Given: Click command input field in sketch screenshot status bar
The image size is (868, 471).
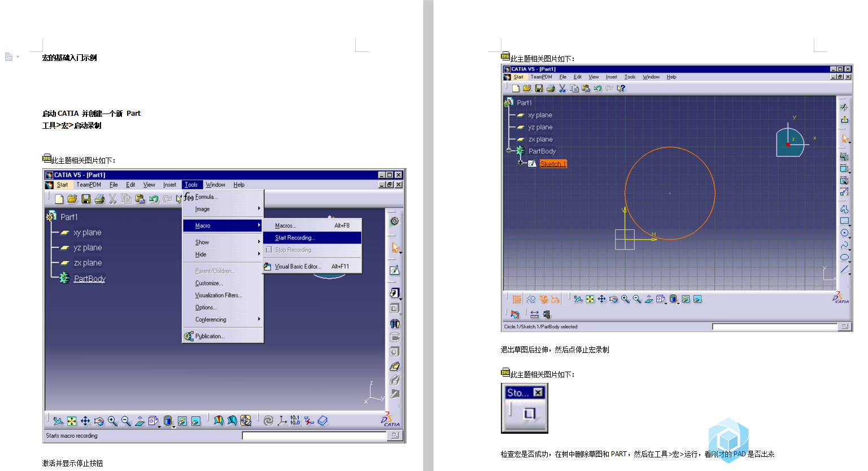Looking at the screenshot, I should pyautogui.click(x=775, y=326).
